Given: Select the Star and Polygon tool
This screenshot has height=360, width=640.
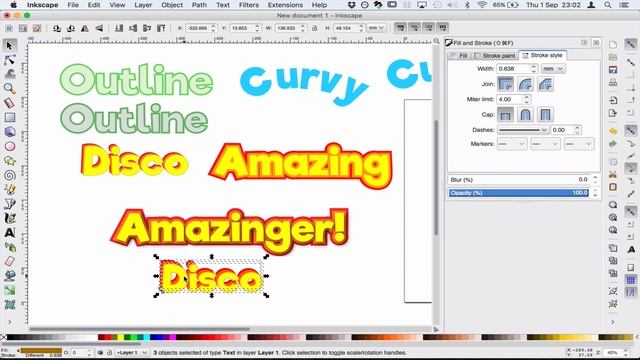Looking at the screenshot, I should (10, 161).
